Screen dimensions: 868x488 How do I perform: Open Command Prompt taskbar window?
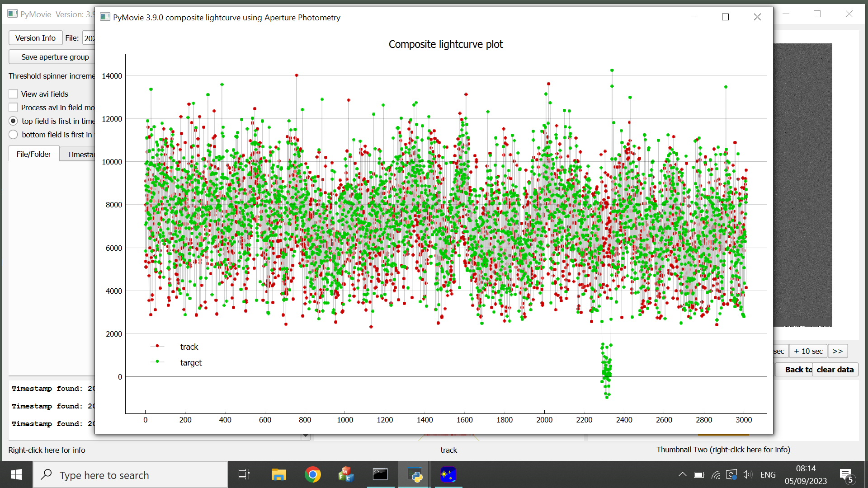pos(380,474)
